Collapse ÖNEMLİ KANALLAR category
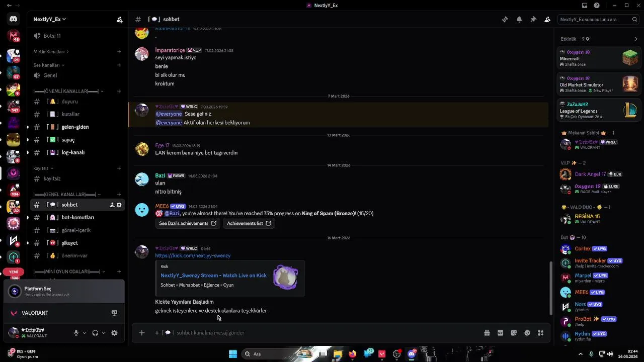644x362 pixels. point(68,91)
